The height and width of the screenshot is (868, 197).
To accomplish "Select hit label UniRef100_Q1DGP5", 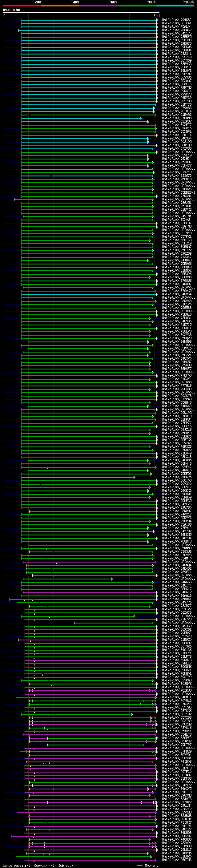I will click(177, 477).
